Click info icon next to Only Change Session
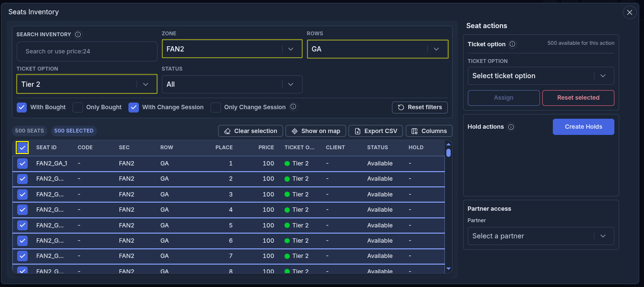 (294, 107)
